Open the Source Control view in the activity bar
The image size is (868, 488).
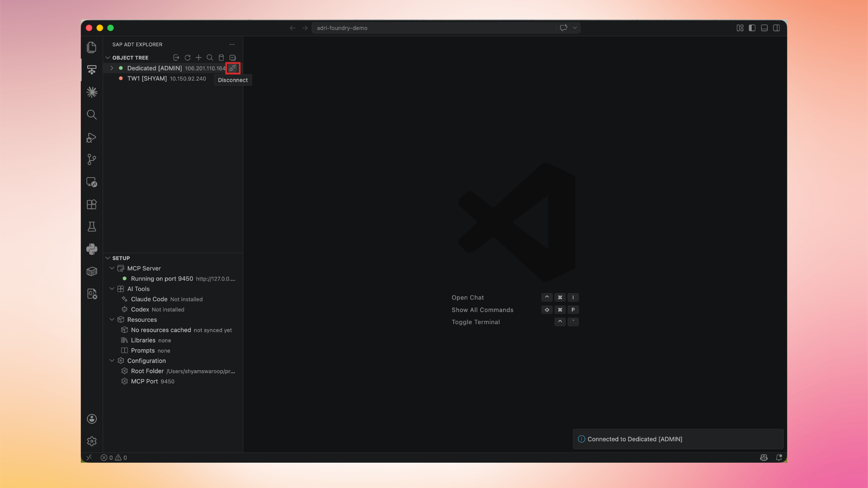[92, 160]
